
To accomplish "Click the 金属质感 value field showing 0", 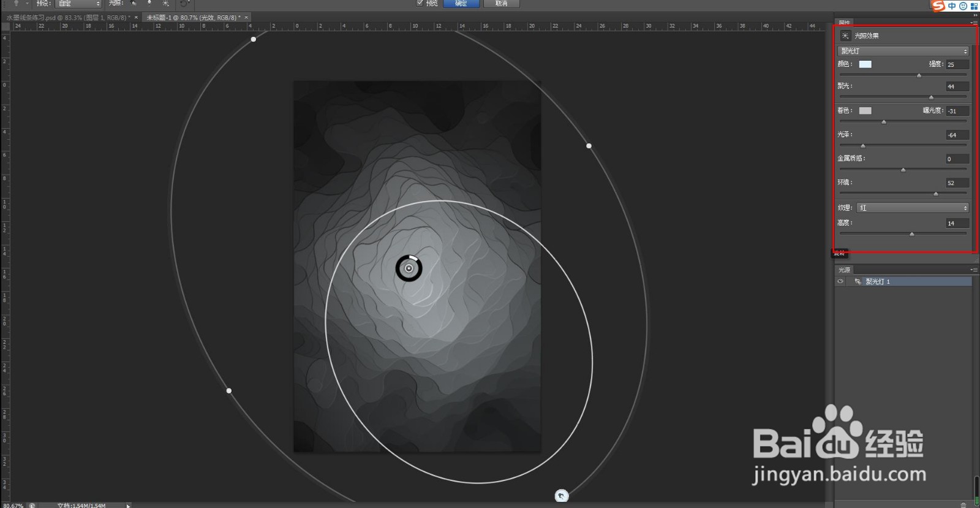I will click(957, 159).
